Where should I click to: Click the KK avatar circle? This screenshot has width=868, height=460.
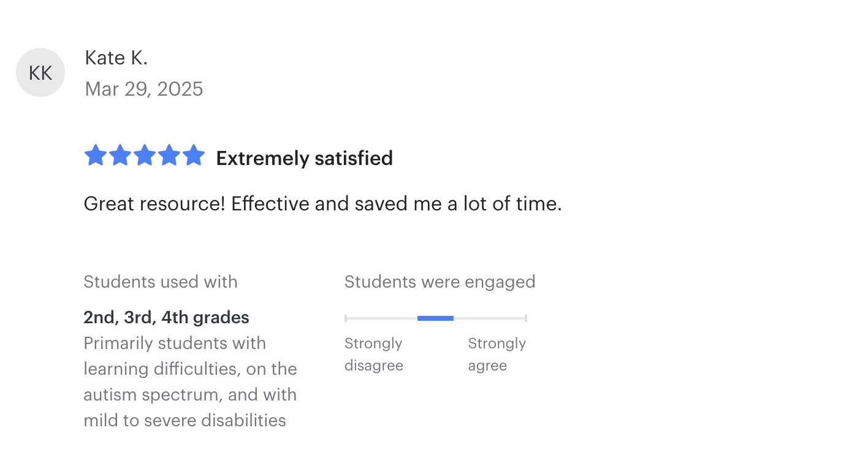click(x=40, y=72)
